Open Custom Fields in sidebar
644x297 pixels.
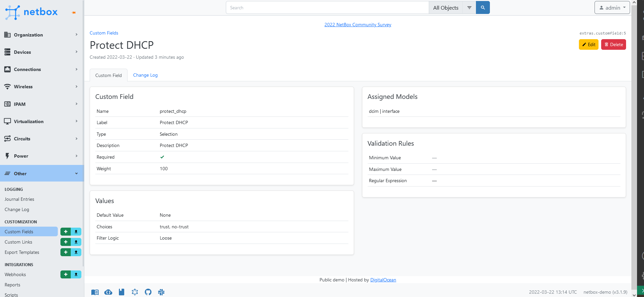(29, 232)
